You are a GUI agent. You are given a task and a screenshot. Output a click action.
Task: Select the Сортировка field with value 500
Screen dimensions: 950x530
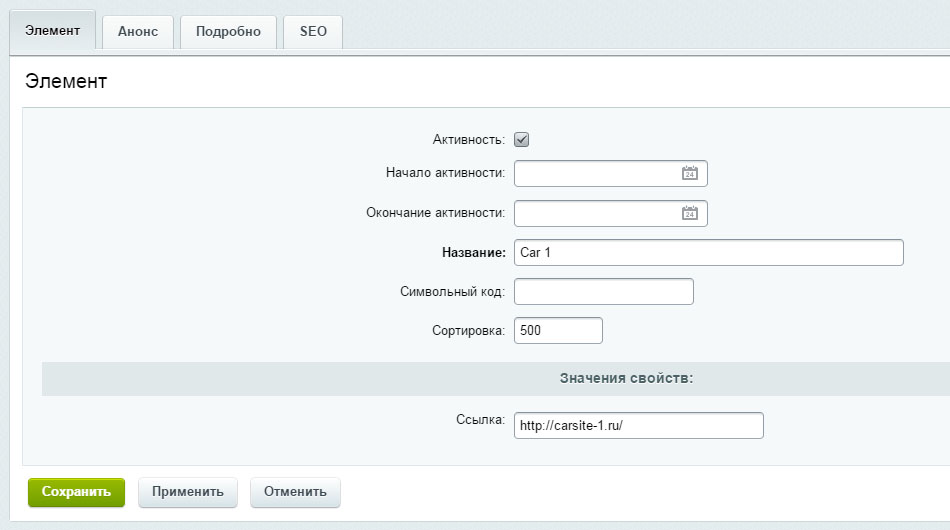[558, 331]
